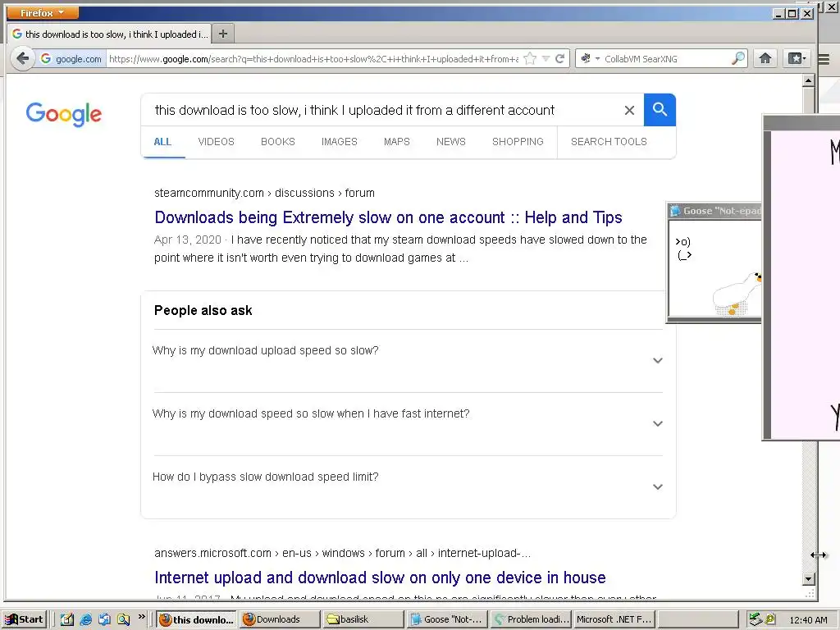Switch to 'Microsoft .NET F...' taskbar button
This screenshot has height=630, width=840.
click(x=614, y=620)
